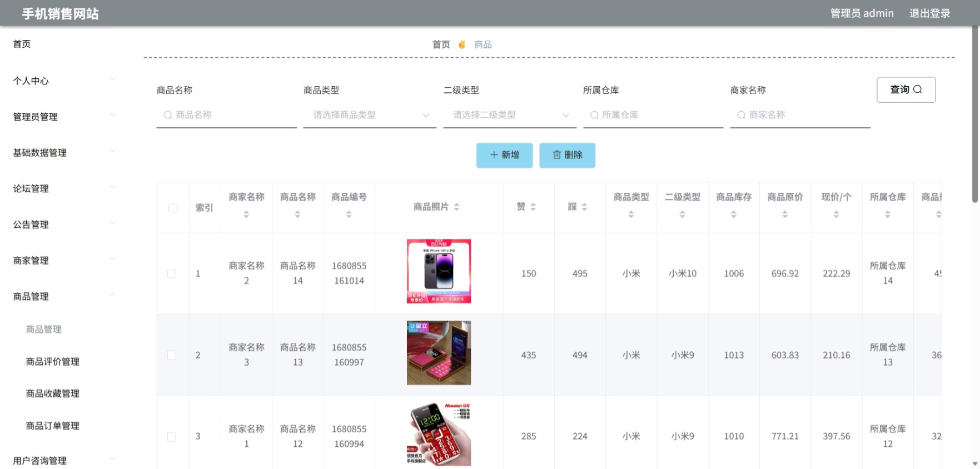
Task: Sort table by 踩 column
Action: coord(584,207)
